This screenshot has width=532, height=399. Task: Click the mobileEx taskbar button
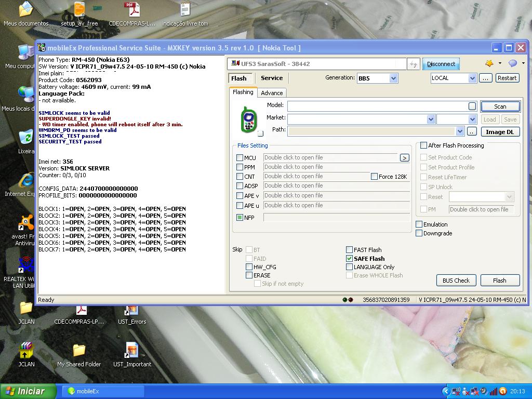(x=103, y=391)
